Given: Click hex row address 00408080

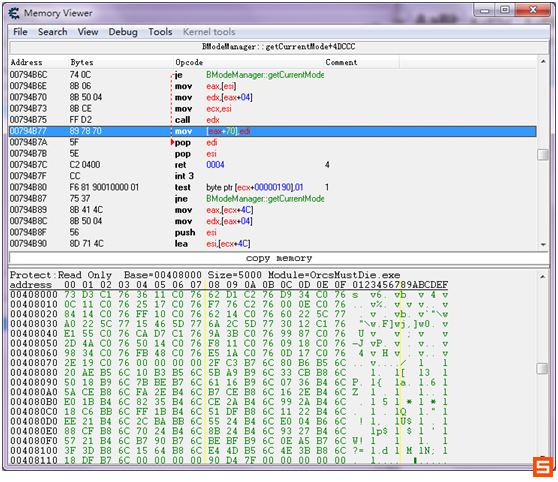Looking at the screenshot, I should pos(34,373).
